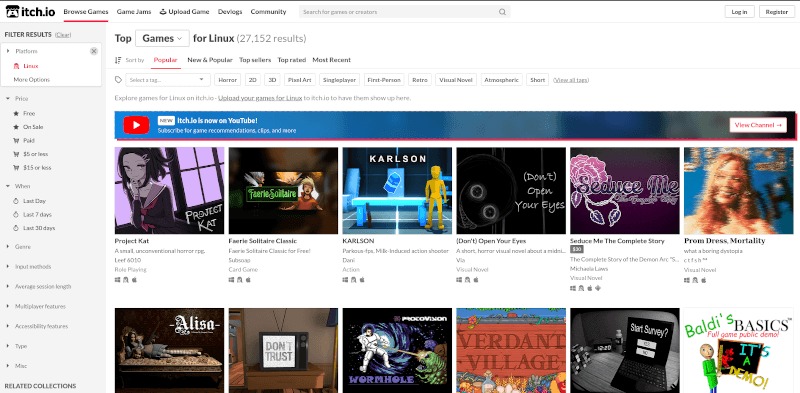This screenshot has width=800, height=393.
Task: Click the View Channel button
Action: pos(758,125)
